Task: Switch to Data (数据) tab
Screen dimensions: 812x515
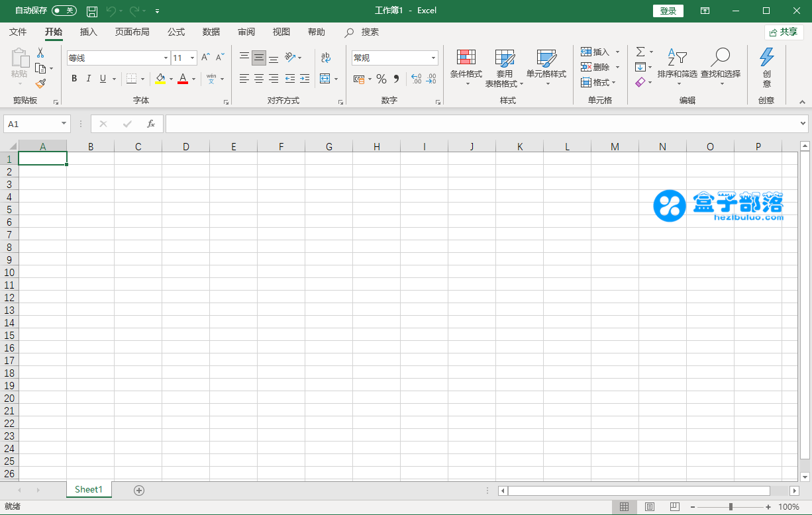Action: tap(211, 32)
